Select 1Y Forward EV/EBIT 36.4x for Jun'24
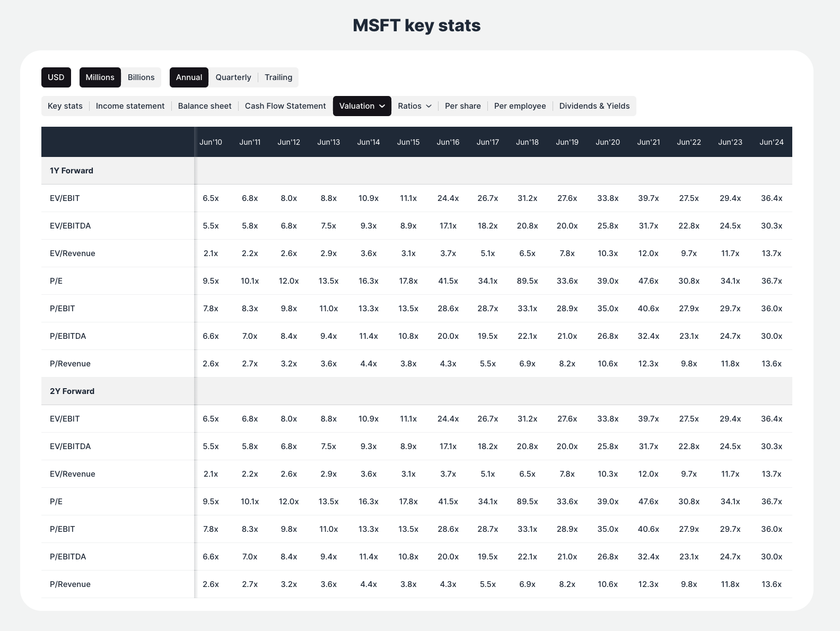The image size is (840, 631). pos(772,198)
